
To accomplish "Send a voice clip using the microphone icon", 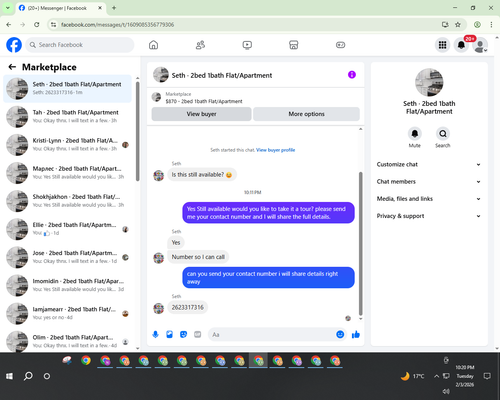I will point(155,334).
